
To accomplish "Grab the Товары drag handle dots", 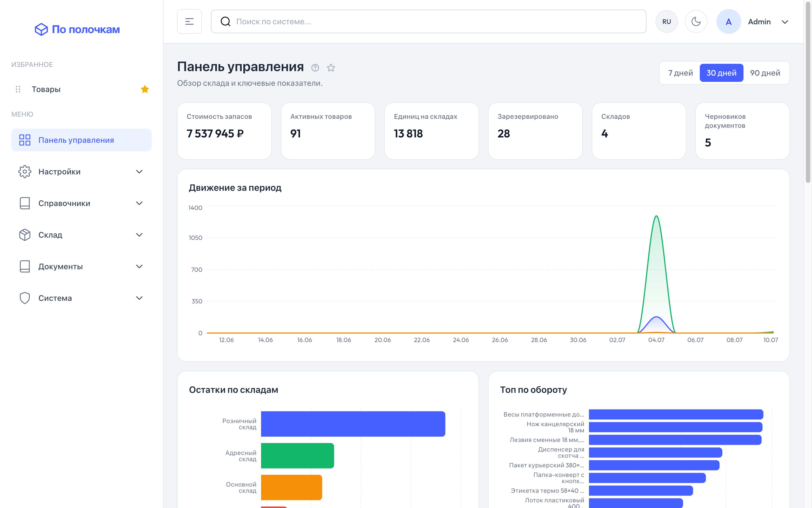I will pyautogui.click(x=18, y=89).
